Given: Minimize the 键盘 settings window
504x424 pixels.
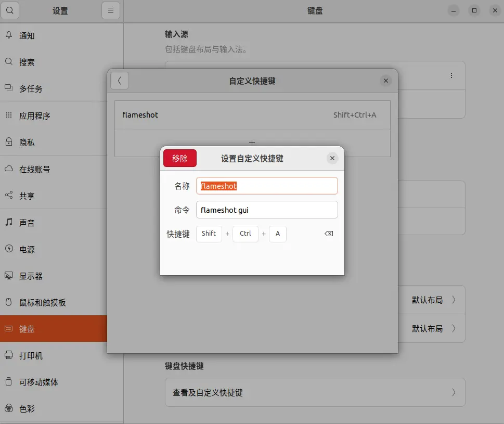Looking at the screenshot, I should pos(454,10).
